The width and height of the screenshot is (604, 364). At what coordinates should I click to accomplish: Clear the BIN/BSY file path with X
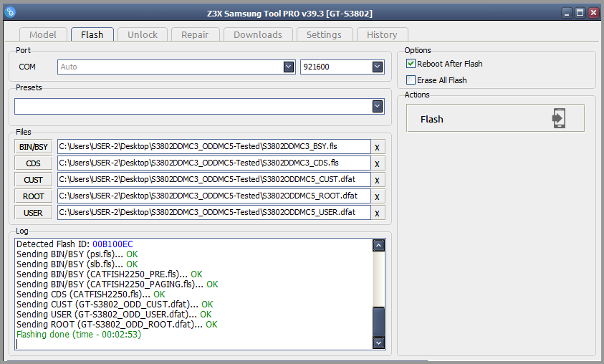tap(377, 147)
